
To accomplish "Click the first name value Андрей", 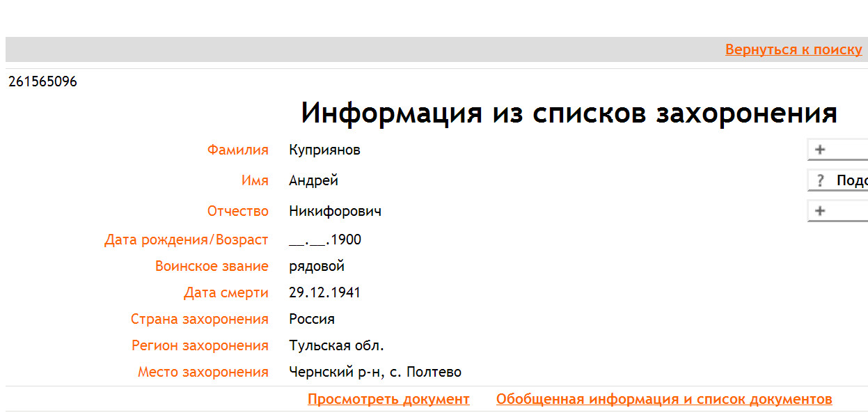I will [313, 181].
